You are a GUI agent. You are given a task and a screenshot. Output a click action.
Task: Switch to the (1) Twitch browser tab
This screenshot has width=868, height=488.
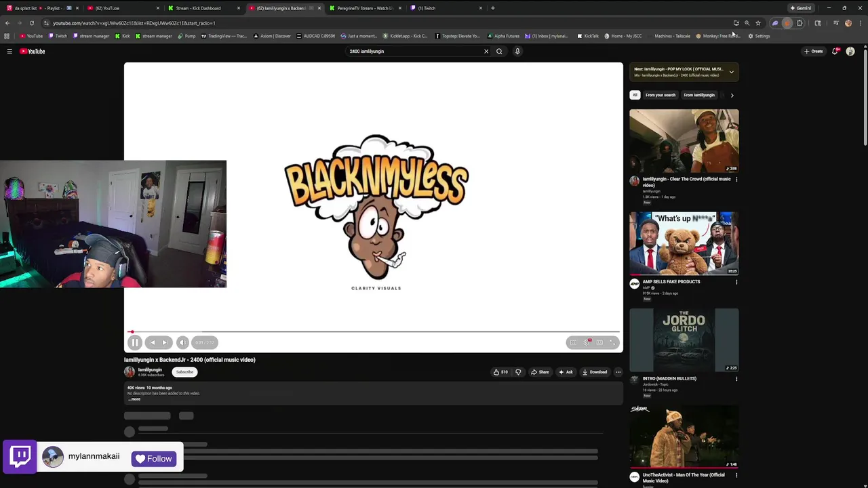point(446,8)
